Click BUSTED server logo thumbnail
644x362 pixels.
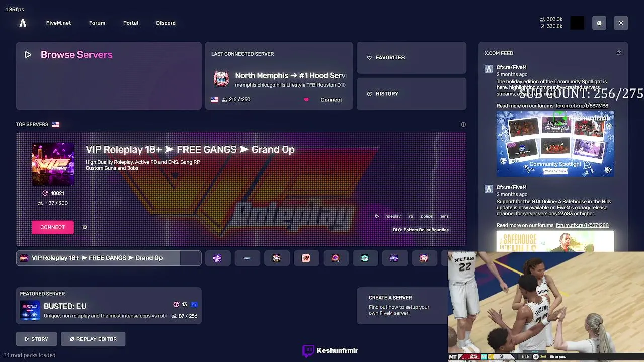[30, 310]
